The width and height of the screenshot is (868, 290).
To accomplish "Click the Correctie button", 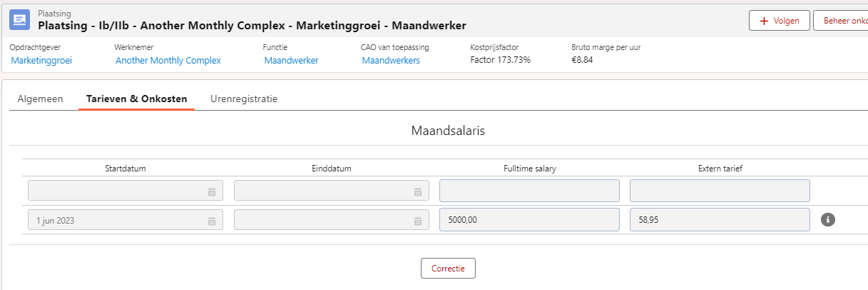I will pos(448,269).
